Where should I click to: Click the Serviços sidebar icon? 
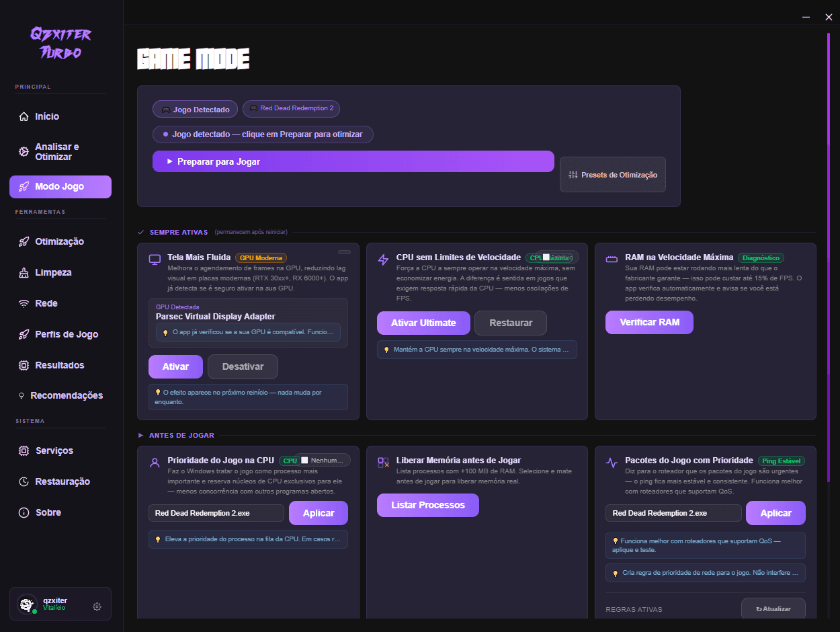[x=24, y=450]
